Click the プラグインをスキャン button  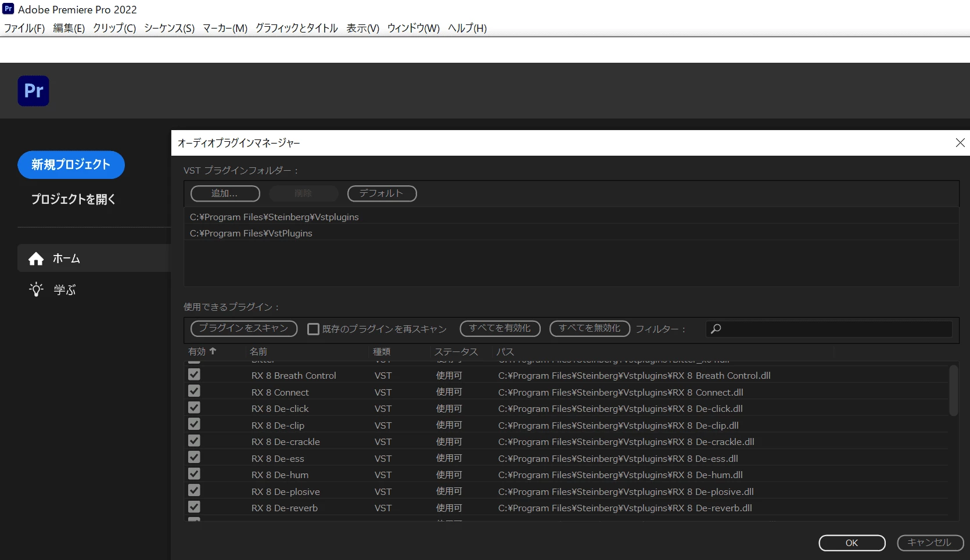tap(244, 328)
